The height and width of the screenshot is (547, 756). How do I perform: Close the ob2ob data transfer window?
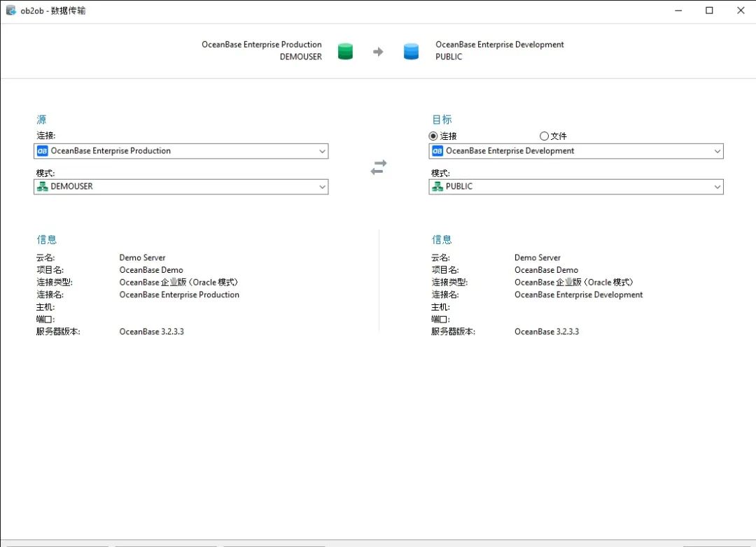(741, 10)
